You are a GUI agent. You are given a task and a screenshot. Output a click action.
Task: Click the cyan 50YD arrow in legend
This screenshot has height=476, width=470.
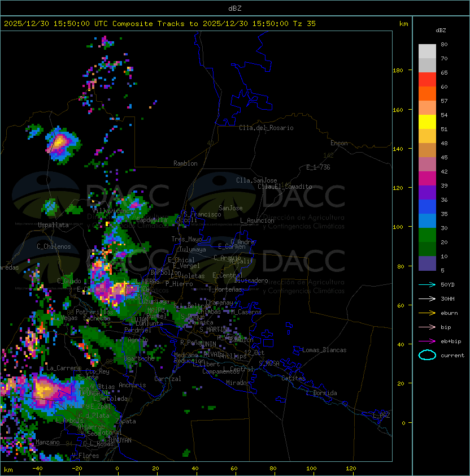tap(427, 284)
